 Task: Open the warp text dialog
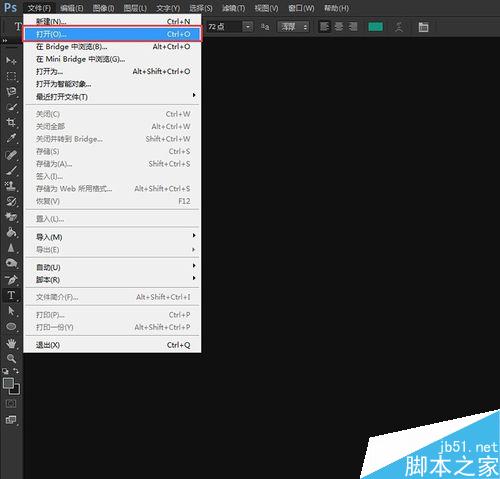[399, 27]
